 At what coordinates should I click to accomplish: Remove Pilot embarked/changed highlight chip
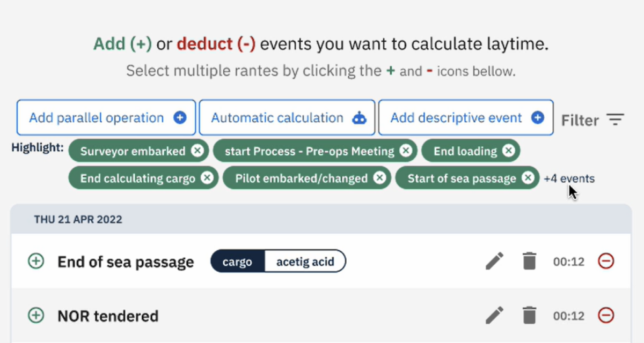pyautogui.click(x=379, y=178)
